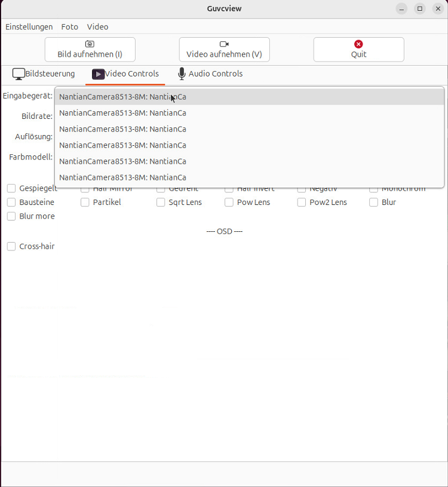Switch to the Video Controls tab

coord(125,74)
